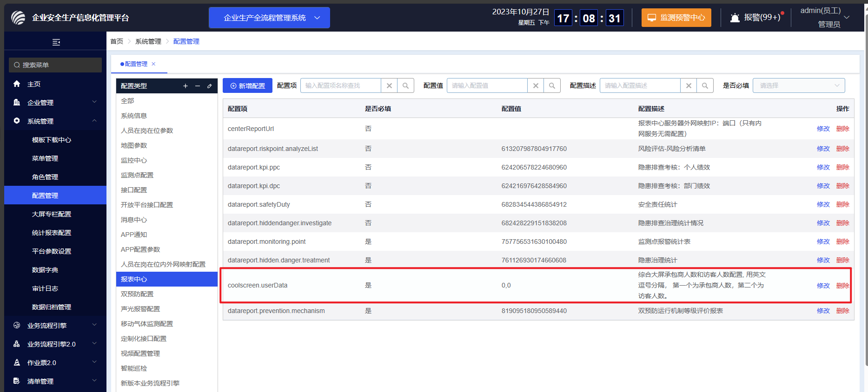
Task: Expand the 作业票2.0 menu chevron
Action: (x=94, y=362)
